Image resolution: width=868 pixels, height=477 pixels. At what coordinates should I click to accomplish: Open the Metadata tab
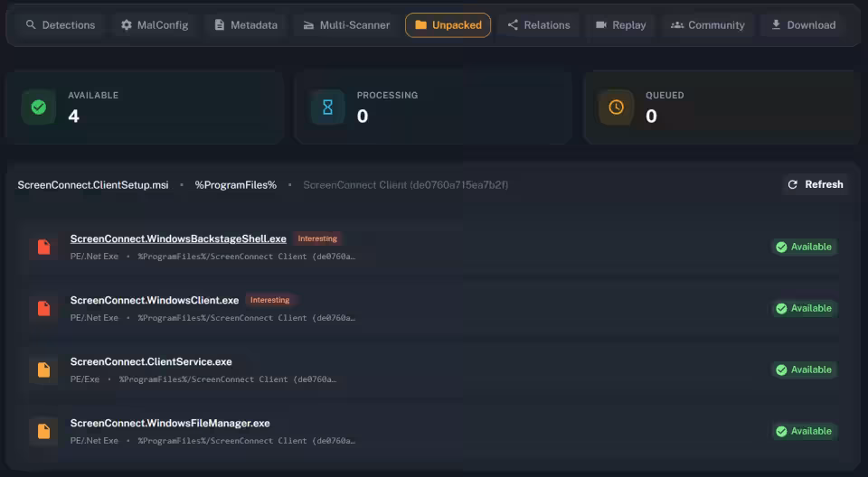click(x=246, y=25)
